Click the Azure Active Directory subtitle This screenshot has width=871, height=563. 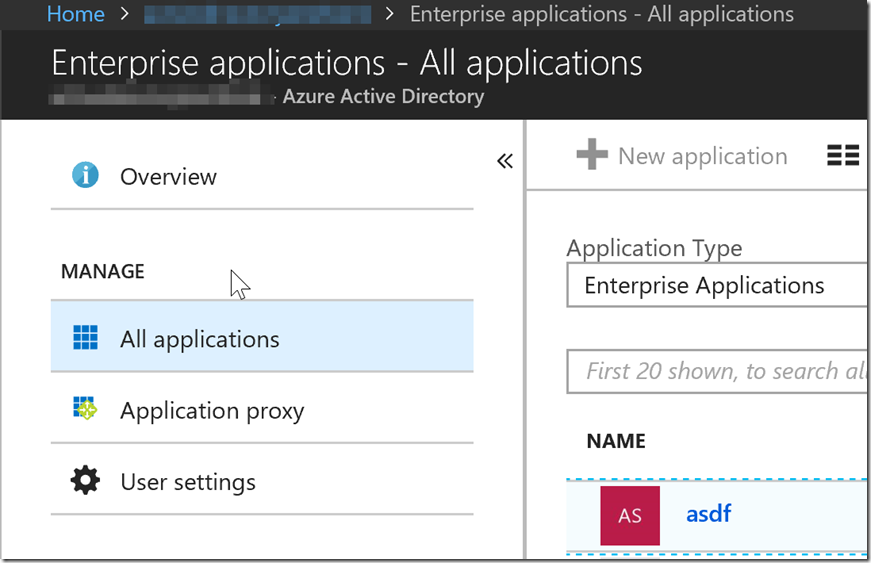[383, 96]
